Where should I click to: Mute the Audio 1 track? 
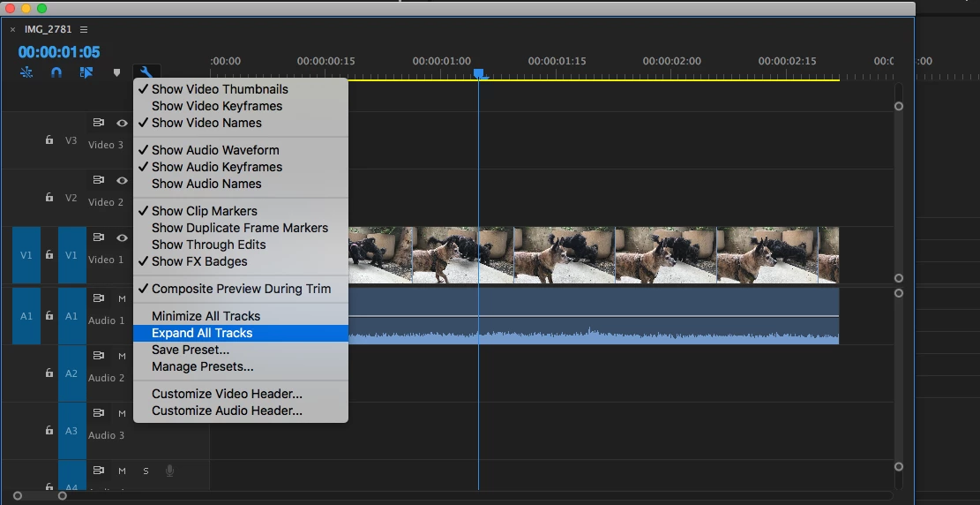(x=122, y=298)
